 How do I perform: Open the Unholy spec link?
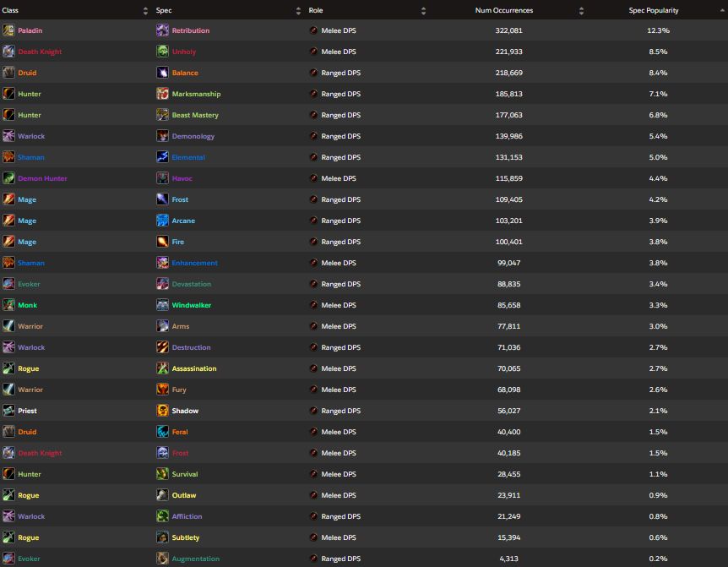[184, 52]
